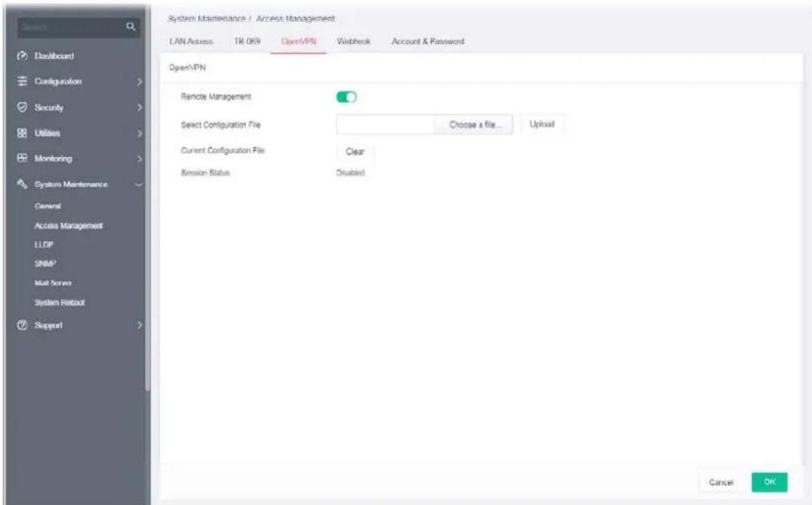Open the General submenu item
Image resolution: width=812 pixels, height=505 pixels.
coord(48,206)
